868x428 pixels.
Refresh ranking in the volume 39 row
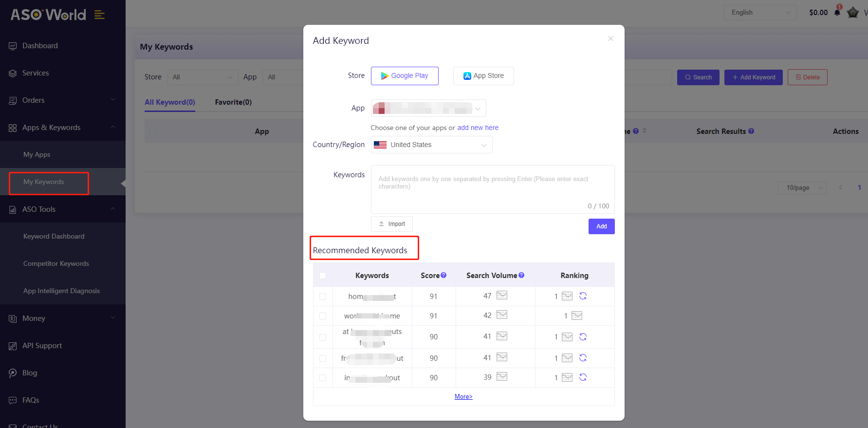click(x=583, y=377)
